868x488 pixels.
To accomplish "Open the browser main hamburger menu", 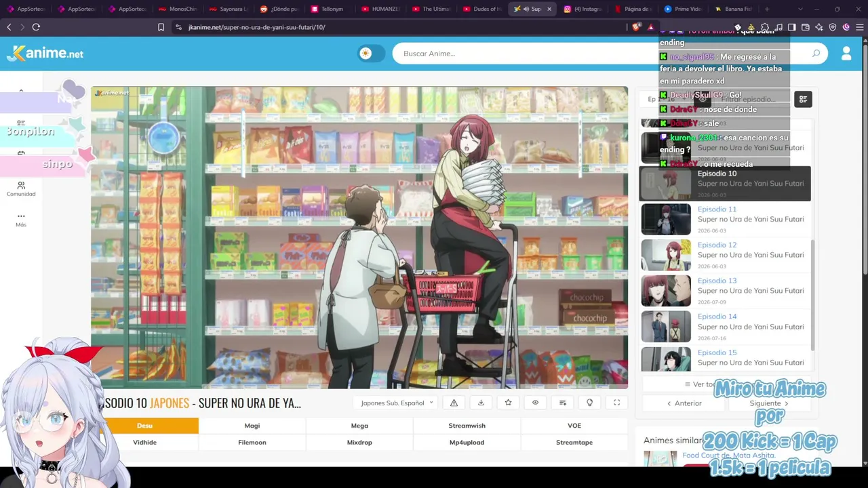I will point(860,27).
